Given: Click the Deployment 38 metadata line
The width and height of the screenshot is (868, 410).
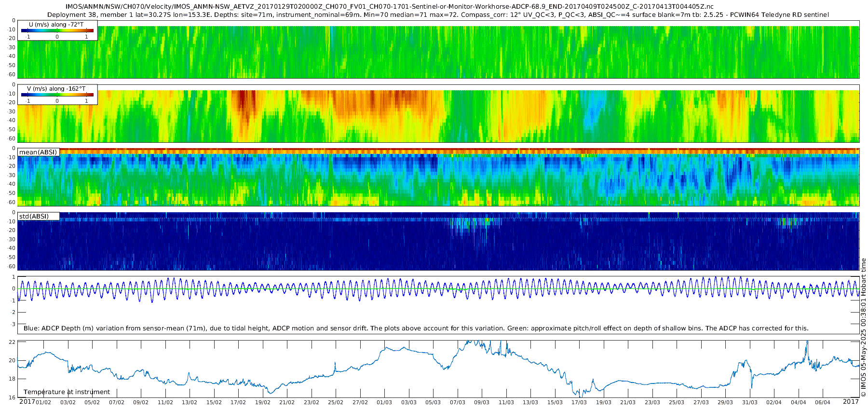Looking at the screenshot, I should [438, 14].
